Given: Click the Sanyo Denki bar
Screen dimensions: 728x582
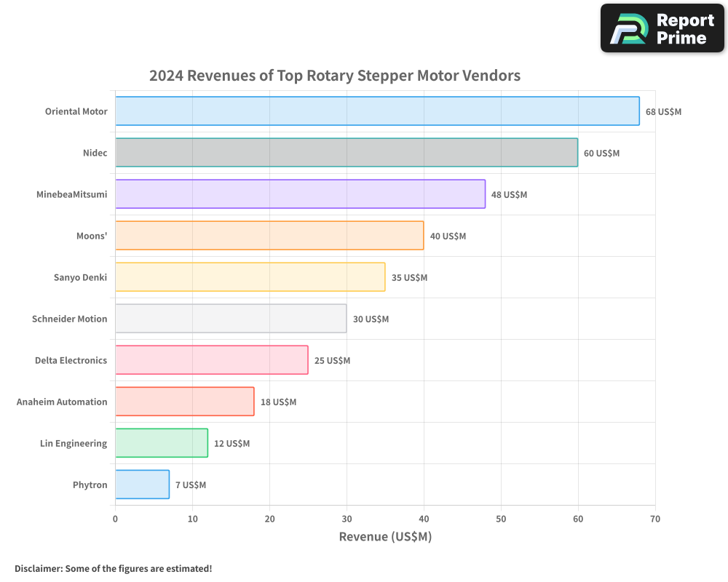Looking at the screenshot, I should coord(248,277).
